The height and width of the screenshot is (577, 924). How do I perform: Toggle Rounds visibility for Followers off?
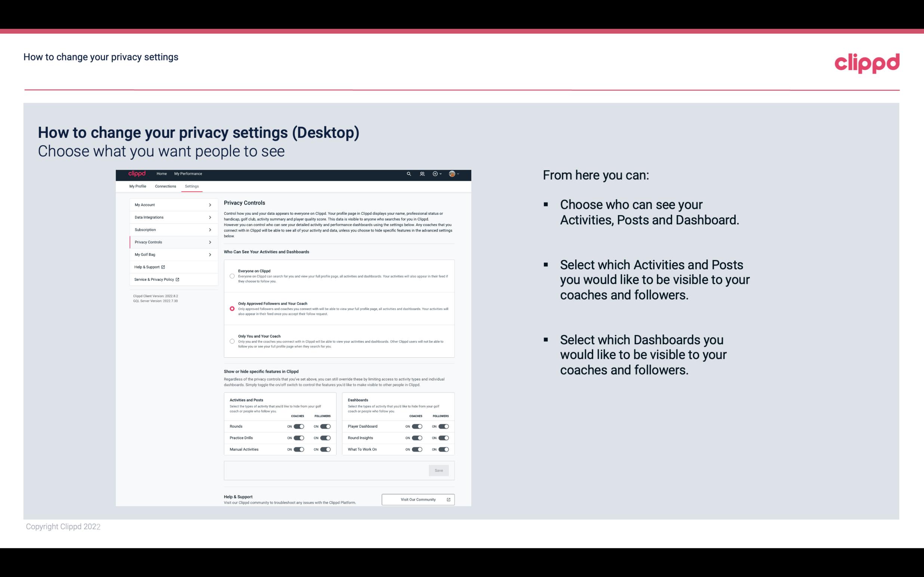pyautogui.click(x=325, y=426)
